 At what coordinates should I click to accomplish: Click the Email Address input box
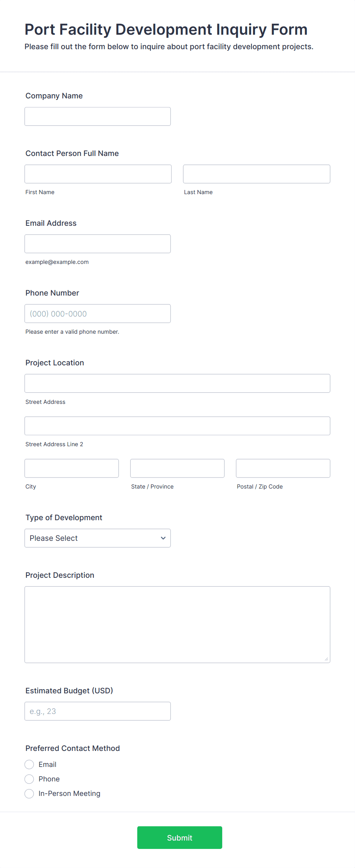(x=97, y=244)
